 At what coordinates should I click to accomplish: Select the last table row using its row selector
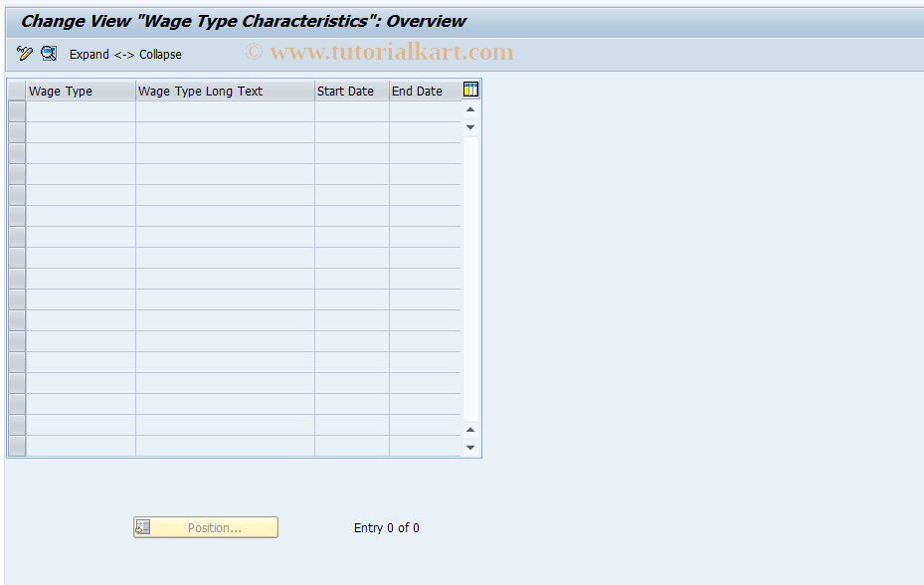click(x=17, y=446)
